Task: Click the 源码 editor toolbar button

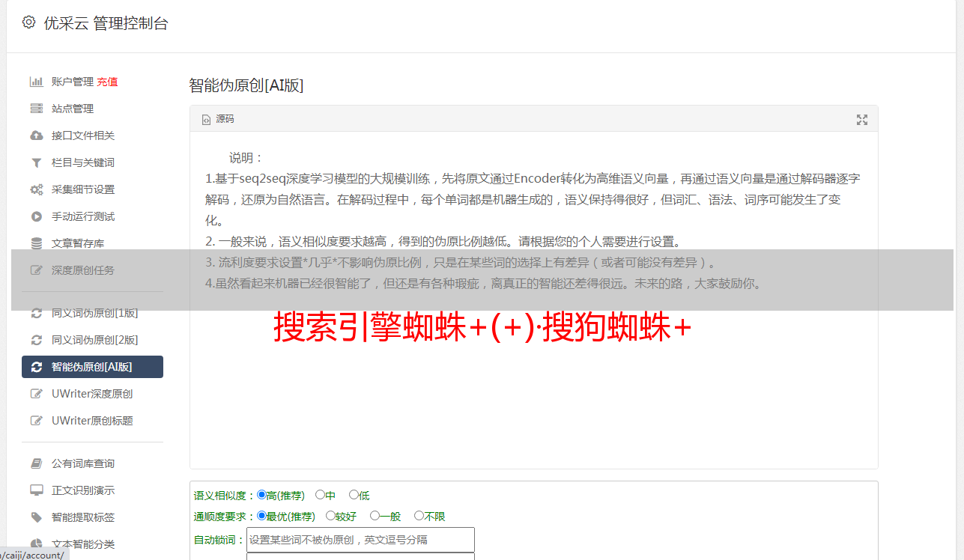Action: [218, 119]
